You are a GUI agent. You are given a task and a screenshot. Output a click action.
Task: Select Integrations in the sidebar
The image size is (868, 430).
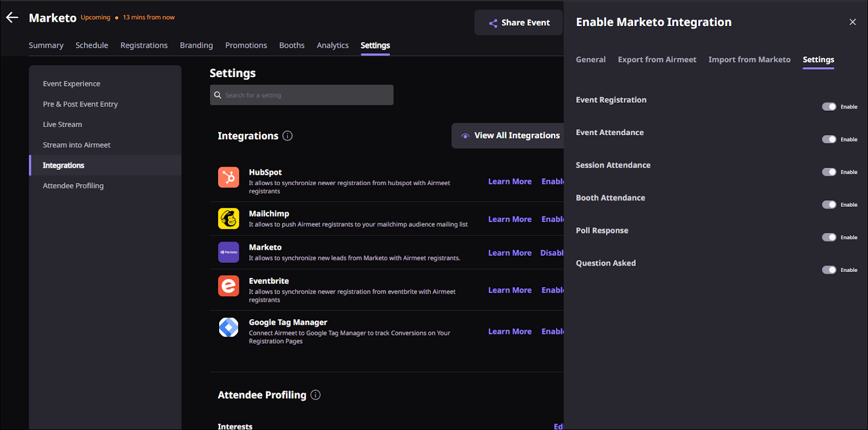point(105,165)
